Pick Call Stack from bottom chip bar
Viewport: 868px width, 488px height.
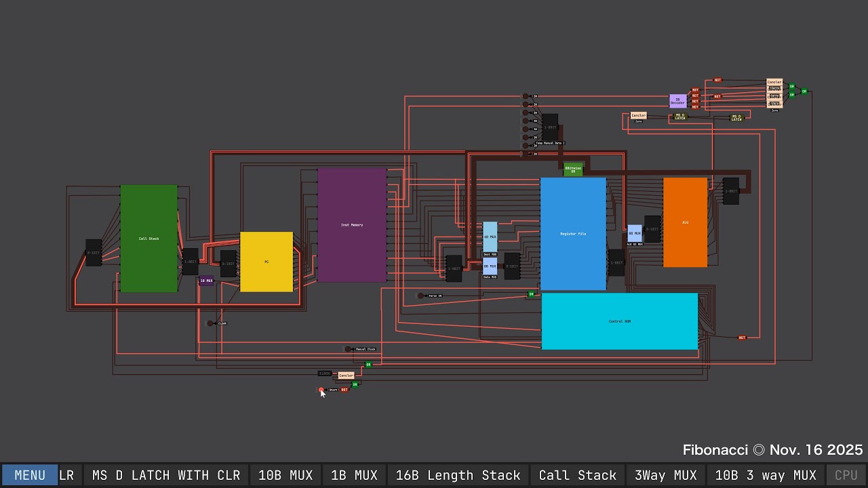(578, 475)
